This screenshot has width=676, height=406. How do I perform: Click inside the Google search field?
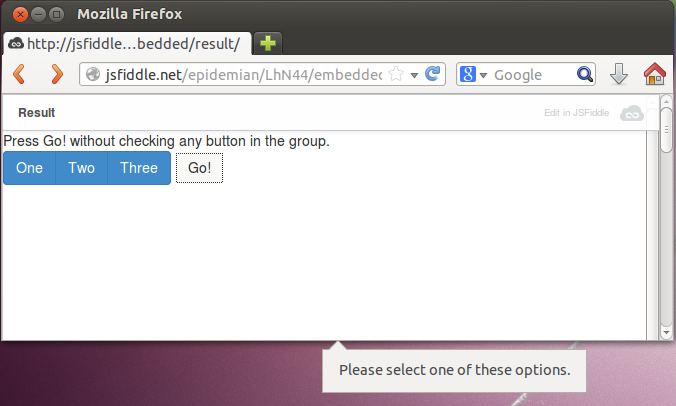[533, 75]
